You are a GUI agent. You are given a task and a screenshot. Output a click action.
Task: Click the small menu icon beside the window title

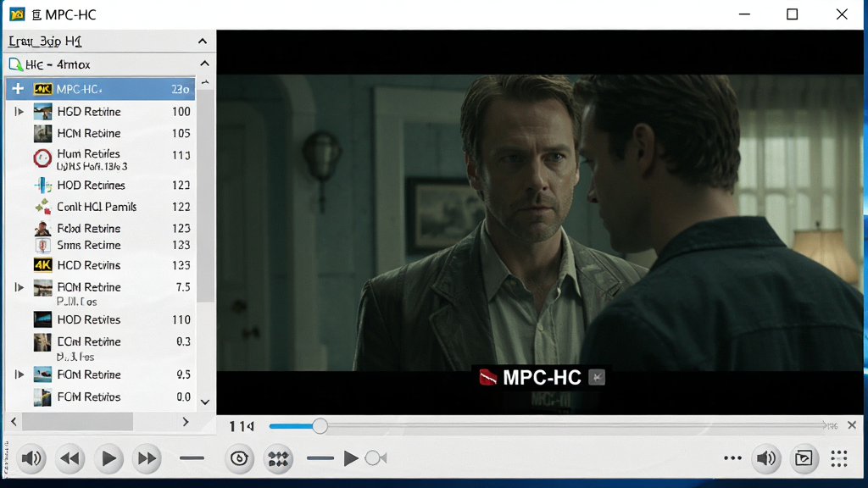click(x=36, y=15)
